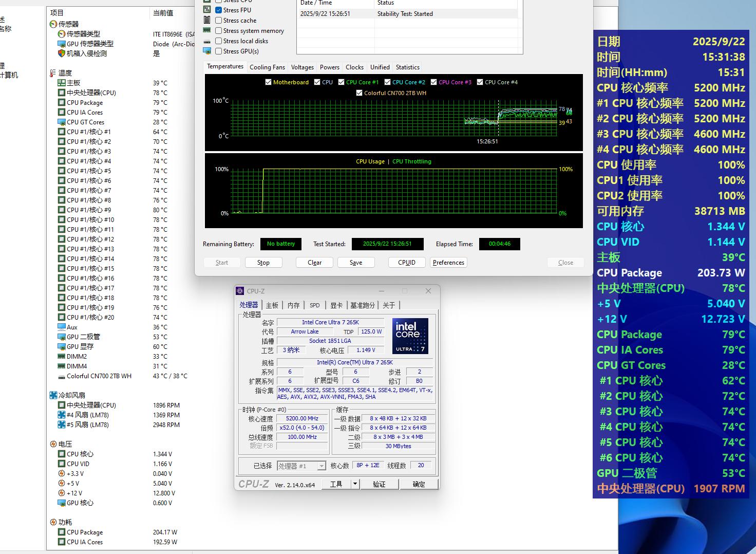Uncheck the Stress FPU checkbox
756x554 pixels.
click(x=219, y=10)
